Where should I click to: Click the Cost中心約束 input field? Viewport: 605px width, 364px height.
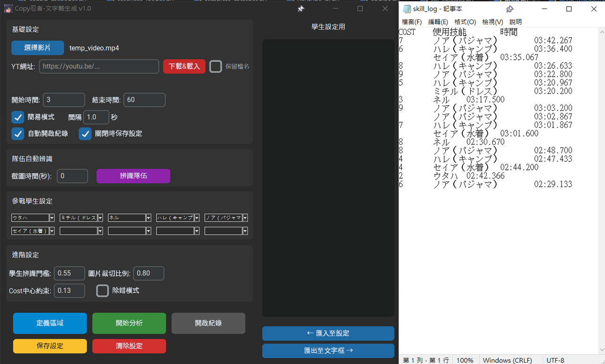[x=69, y=291]
